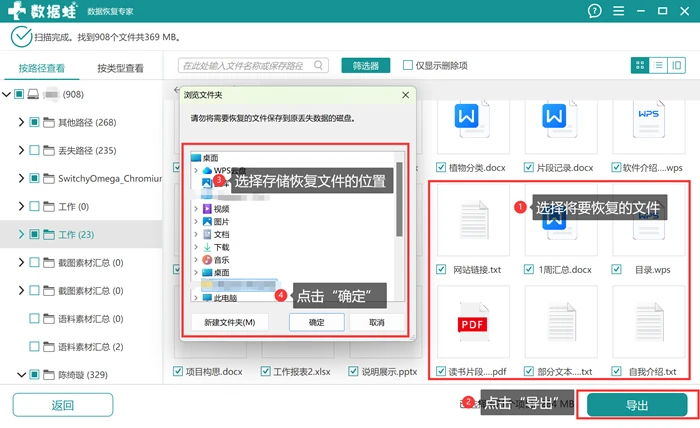This screenshot has height=428, width=700.
Task: Click the search magnifier icon
Action: pos(318,65)
